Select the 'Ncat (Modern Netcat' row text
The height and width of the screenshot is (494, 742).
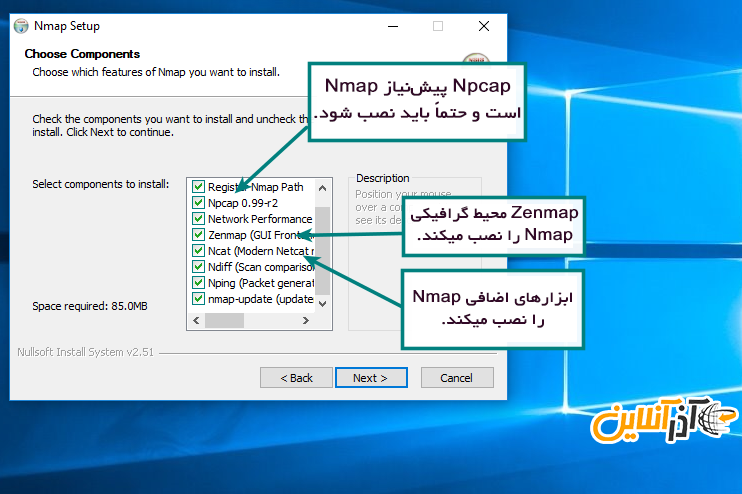coord(261,251)
